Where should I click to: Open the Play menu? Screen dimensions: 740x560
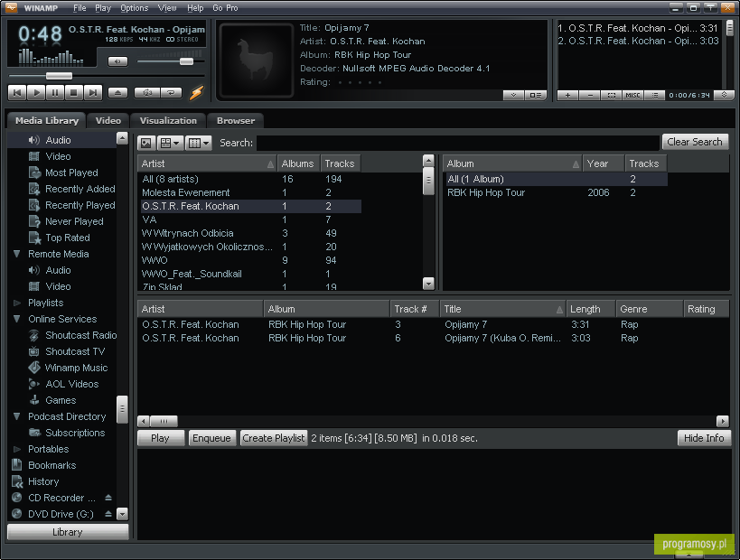click(103, 8)
